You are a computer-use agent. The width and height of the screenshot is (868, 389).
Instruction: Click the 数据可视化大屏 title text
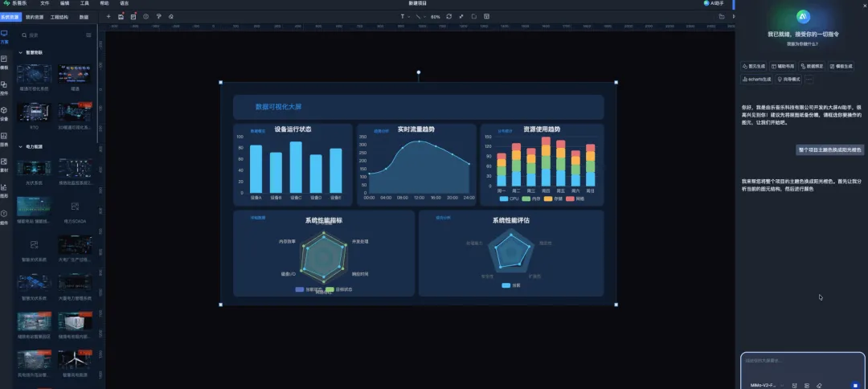coord(278,107)
